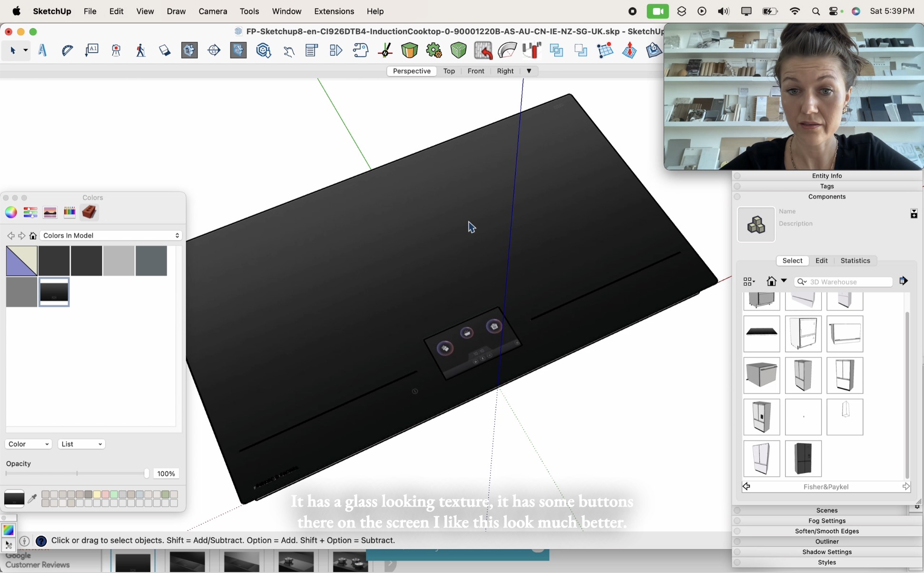The height and width of the screenshot is (573, 924).
Task: Click the 3D Warehouse home icon in Components
Action: 772,281
